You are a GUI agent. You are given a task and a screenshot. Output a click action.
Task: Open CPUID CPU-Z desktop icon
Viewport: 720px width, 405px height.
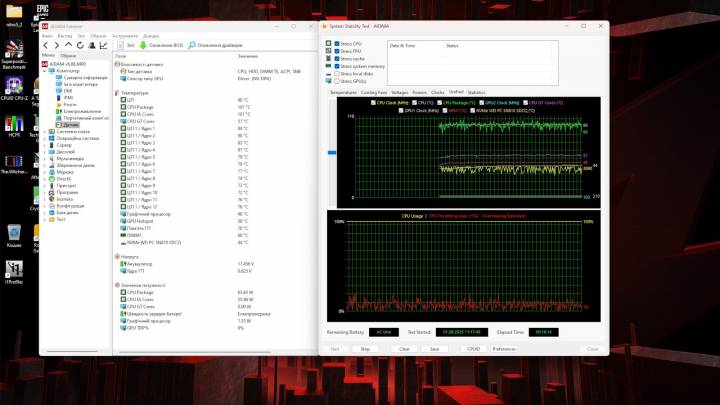click(14, 89)
